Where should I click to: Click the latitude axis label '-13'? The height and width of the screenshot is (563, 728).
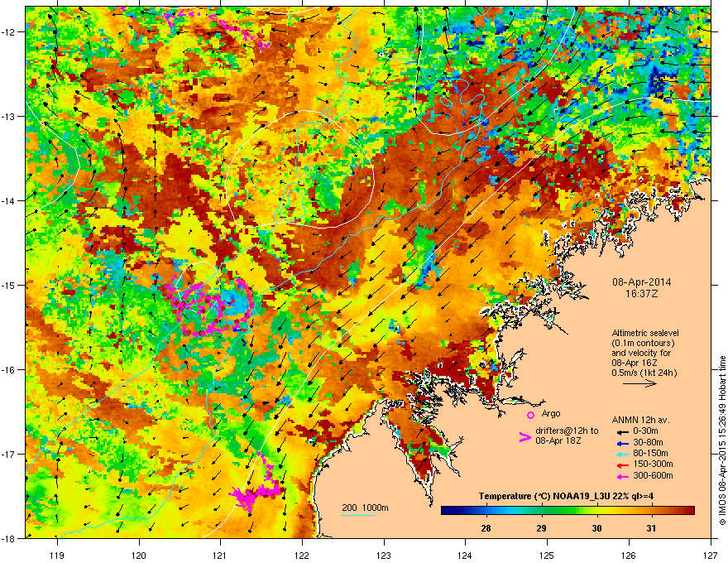(x=8, y=117)
